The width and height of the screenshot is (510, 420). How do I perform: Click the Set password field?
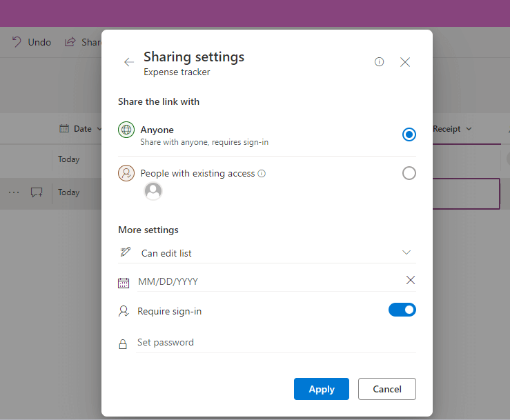276,343
